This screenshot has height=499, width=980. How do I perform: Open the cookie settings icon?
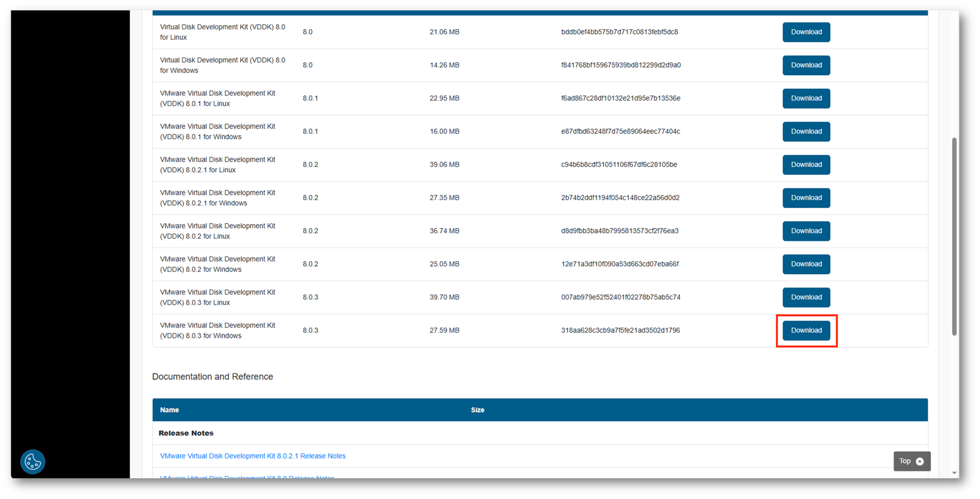pyautogui.click(x=33, y=461)
